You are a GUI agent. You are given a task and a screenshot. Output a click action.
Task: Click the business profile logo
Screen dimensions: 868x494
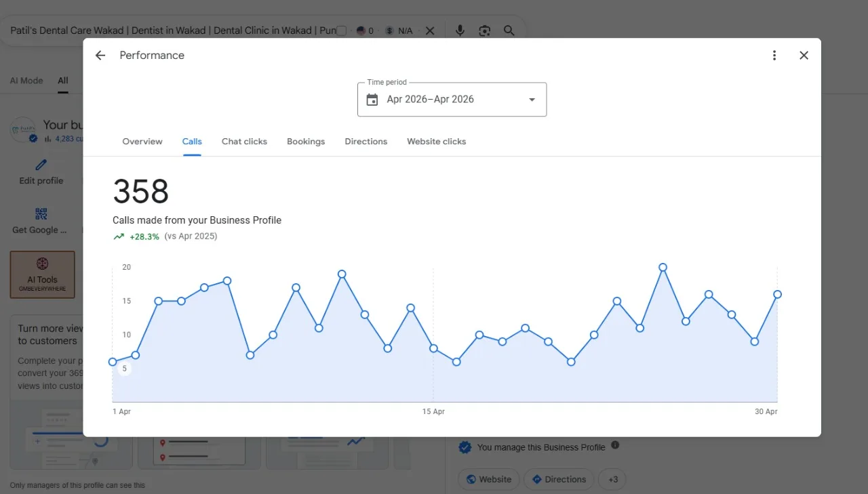22,129
